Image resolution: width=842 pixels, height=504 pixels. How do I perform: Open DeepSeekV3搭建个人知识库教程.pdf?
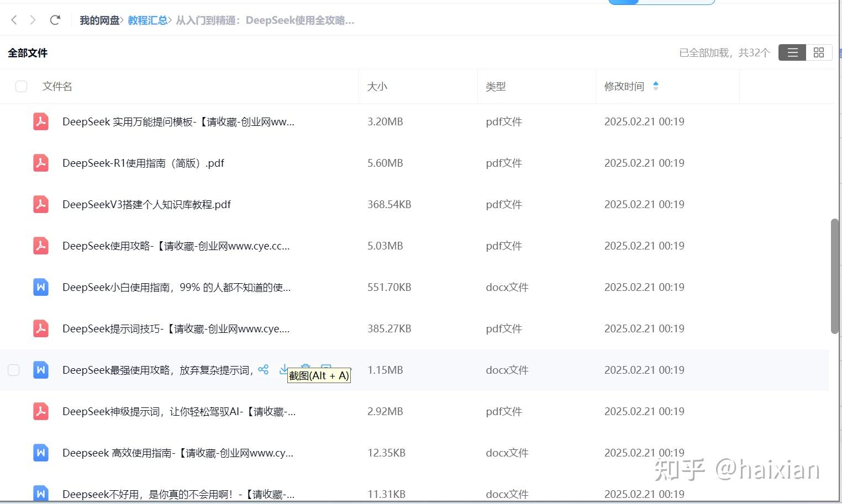pos(146,204)
